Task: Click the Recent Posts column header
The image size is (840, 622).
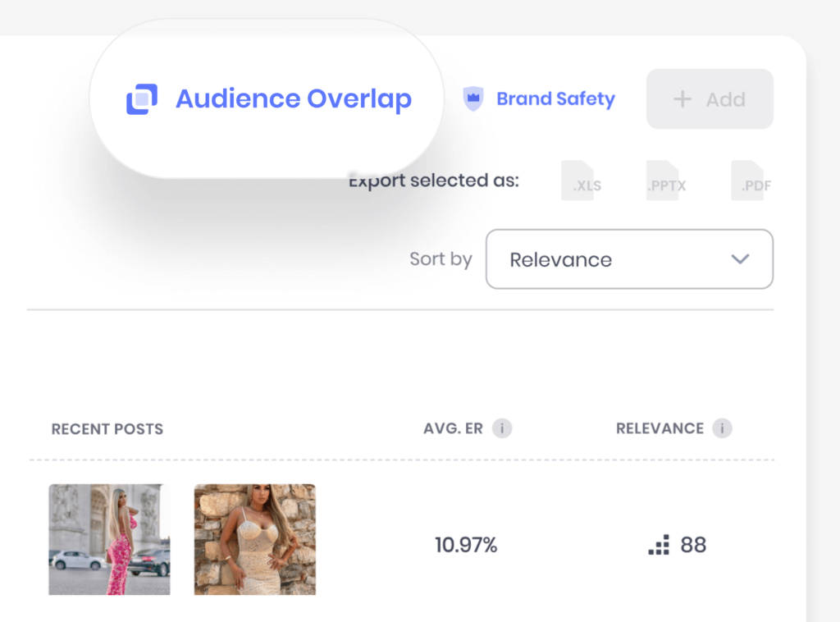Action: tap(107, 429)
